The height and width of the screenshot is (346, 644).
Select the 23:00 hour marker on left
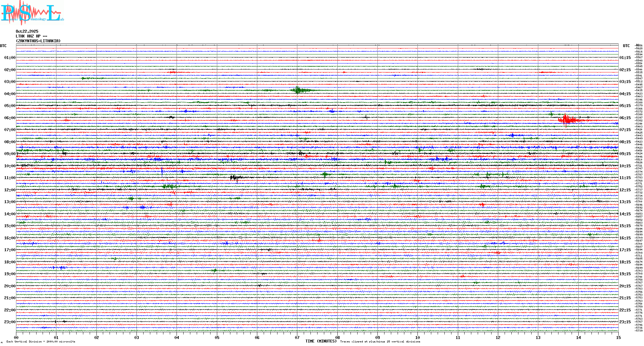click(10, 322)
